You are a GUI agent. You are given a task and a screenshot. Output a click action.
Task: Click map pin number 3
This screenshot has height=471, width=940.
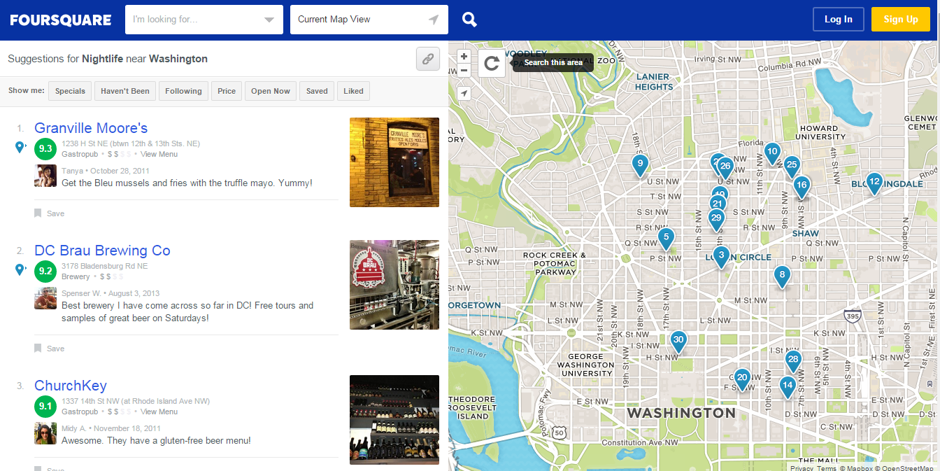[721, 256]
